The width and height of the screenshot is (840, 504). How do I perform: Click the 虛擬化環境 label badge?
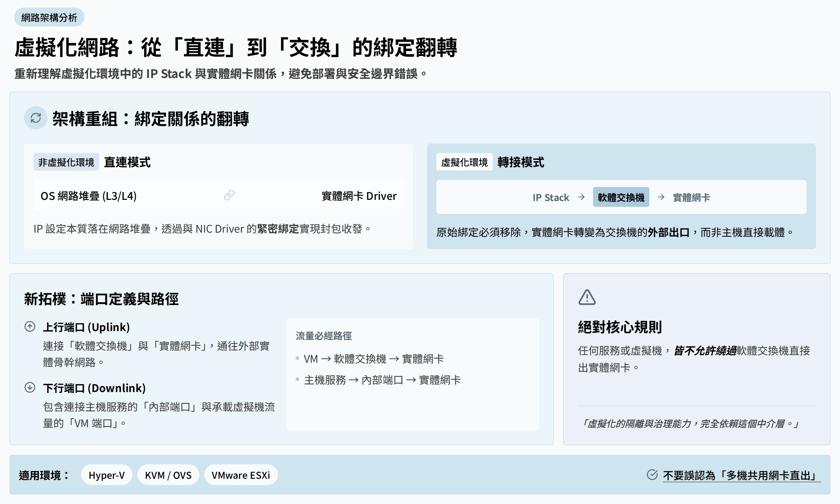pos(464,162)
